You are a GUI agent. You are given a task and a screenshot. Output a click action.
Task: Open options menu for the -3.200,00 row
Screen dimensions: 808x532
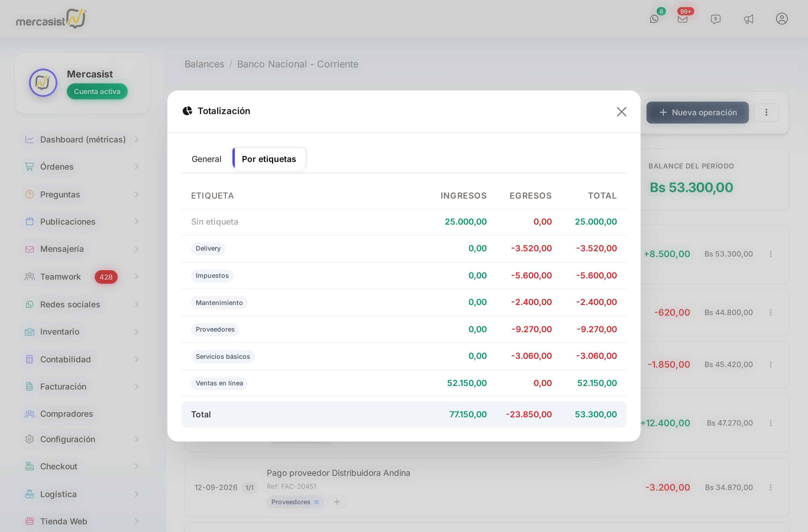(x=770, y=487)
